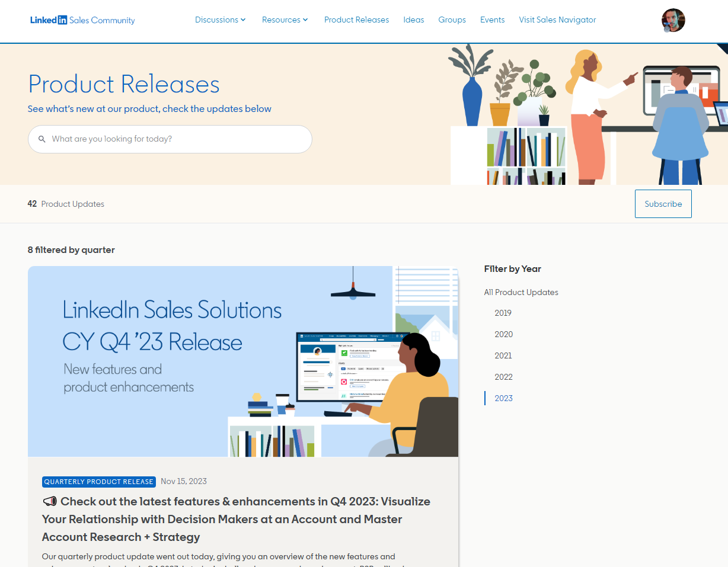Filter product updates by 2020
The height and width of the screenshot is (567, 728).
[x=503, y=334]
